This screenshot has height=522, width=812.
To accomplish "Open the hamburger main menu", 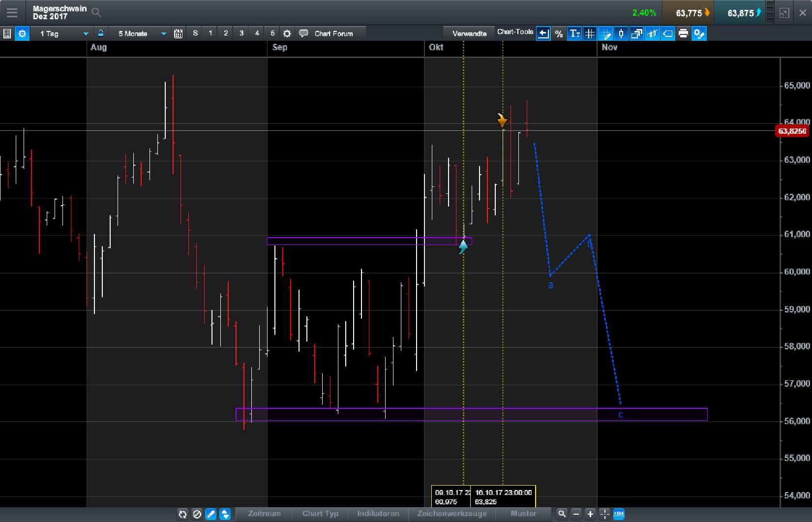I will (x=12, y=12).
